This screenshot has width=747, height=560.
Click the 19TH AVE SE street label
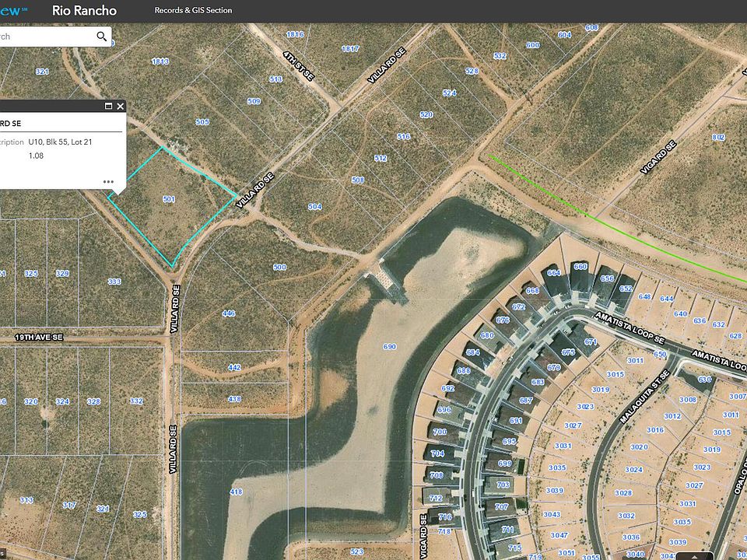[38, 338]
